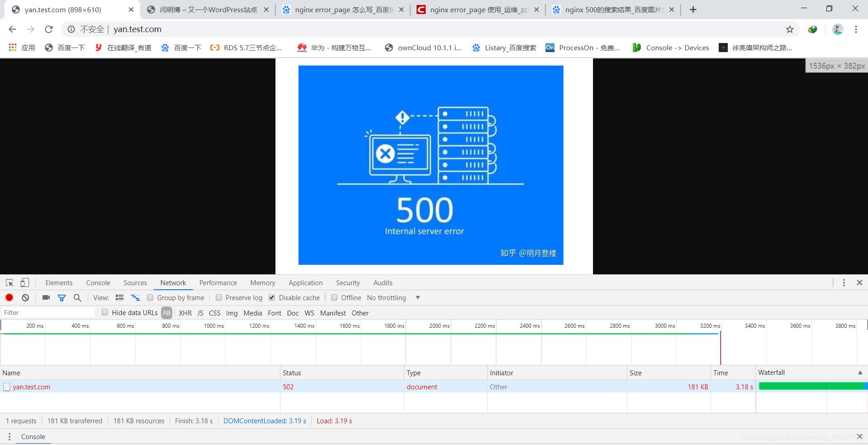
Task: Clear the network log
Action: [x=25, y=297]
